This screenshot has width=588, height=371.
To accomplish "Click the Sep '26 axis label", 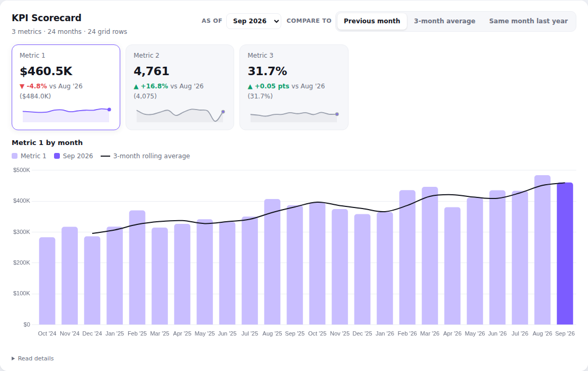I will point(565,333).
